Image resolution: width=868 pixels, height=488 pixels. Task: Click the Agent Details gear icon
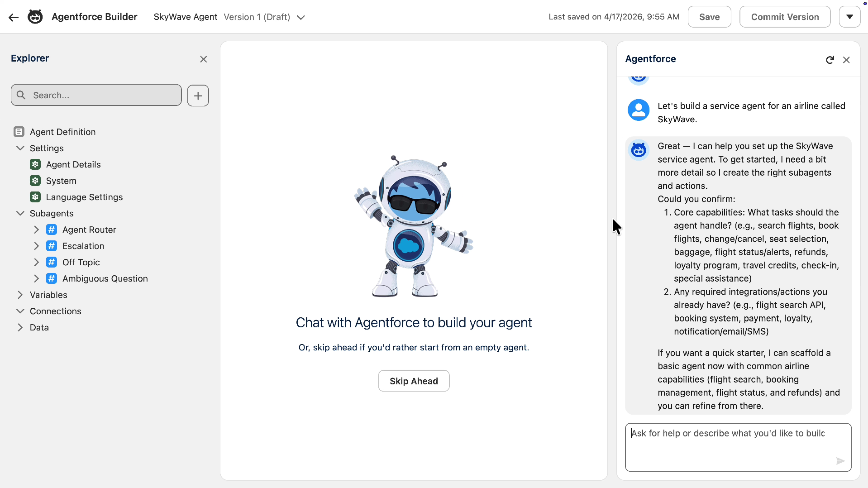pos(35,164)
